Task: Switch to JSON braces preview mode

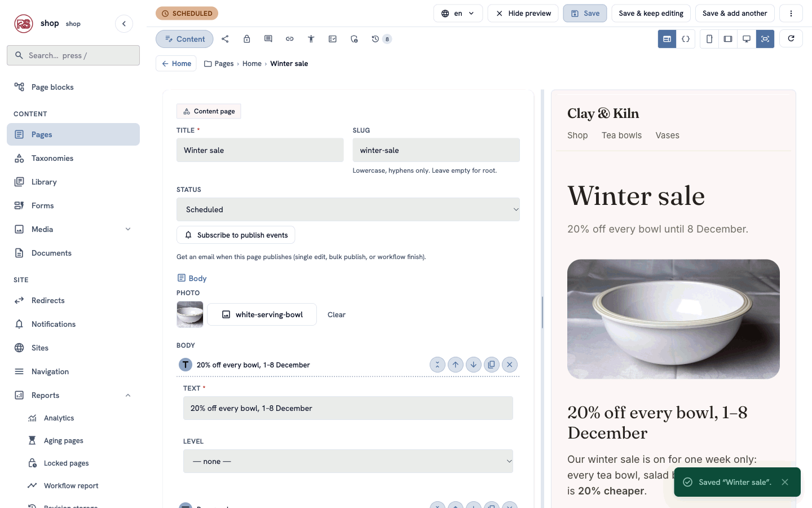Action: [x=686, y=39]
